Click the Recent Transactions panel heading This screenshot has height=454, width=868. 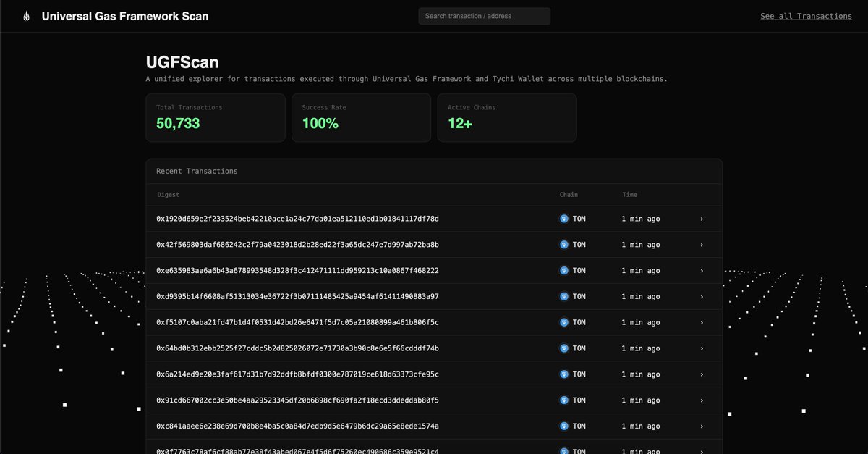pyautogui.click(x=197, y=171)
